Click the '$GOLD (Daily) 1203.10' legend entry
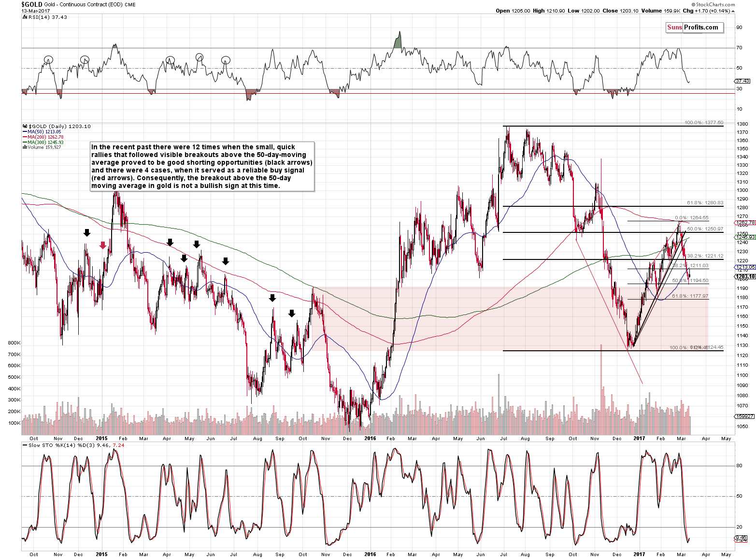This screenshot has width=756, height=559. click(59, 126)
